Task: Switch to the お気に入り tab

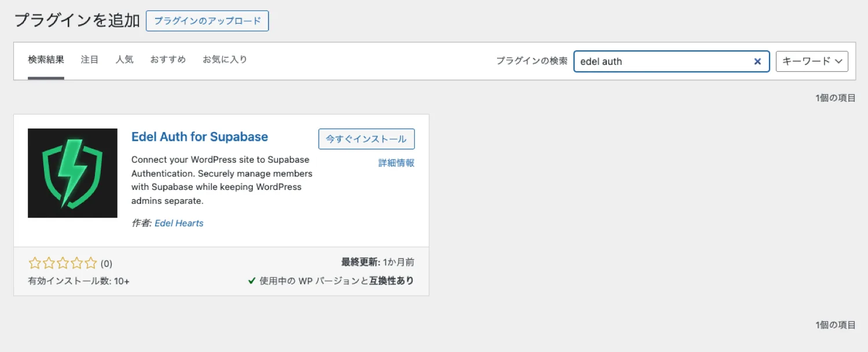Action: click(225, 59)
